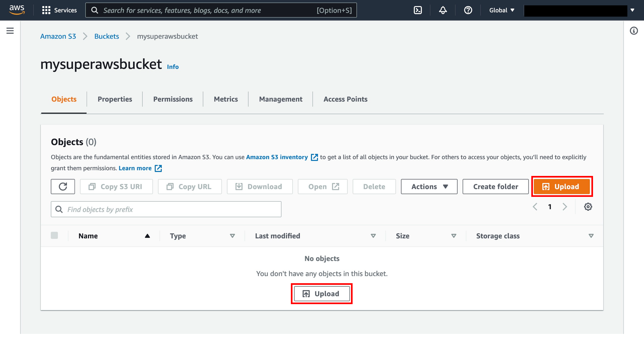644x339 pixels.
Task: Expand the Actions dropdown menu
Action: (429, 187)
